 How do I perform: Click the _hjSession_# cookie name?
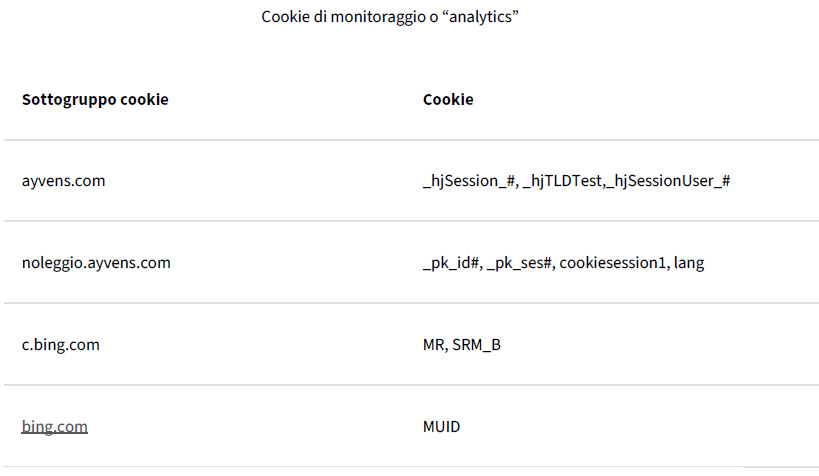click(468, 181)
